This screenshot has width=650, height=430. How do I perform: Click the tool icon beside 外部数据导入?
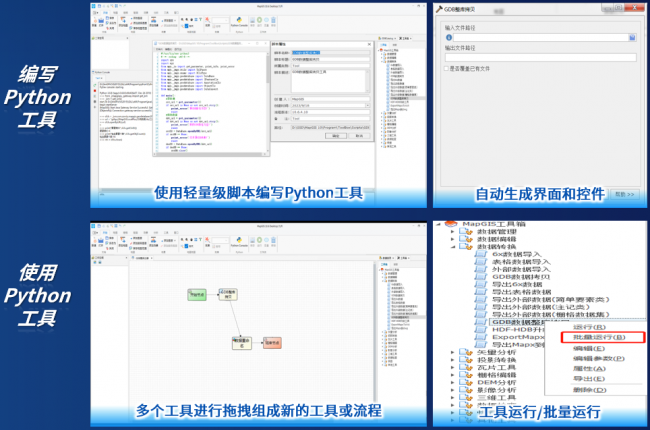click(480, 269)
